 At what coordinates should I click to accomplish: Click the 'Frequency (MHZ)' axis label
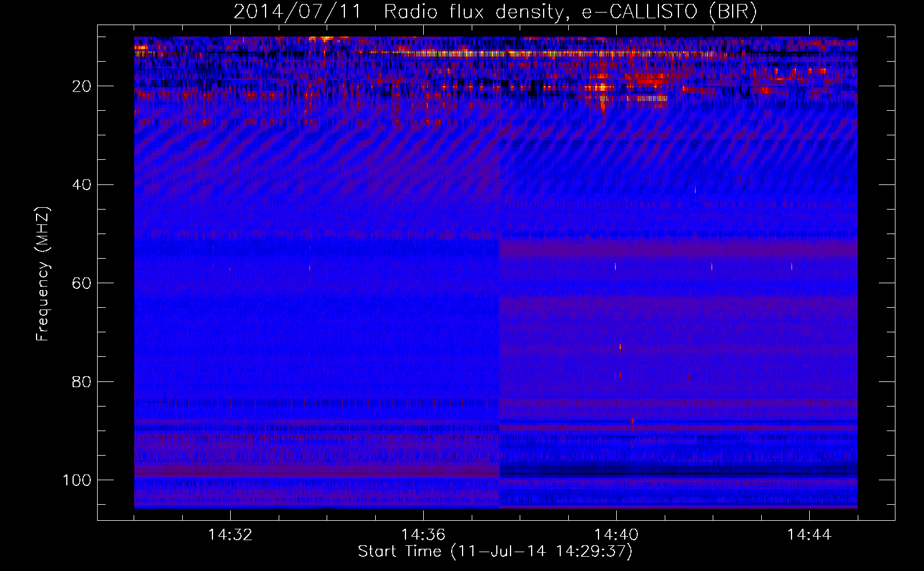[x=43, y=274]
